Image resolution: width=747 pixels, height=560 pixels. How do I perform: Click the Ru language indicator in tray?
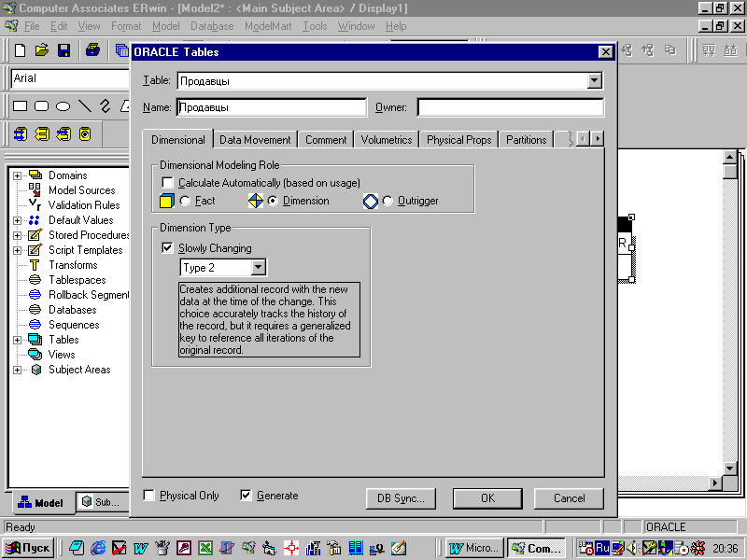coord(602,548)
